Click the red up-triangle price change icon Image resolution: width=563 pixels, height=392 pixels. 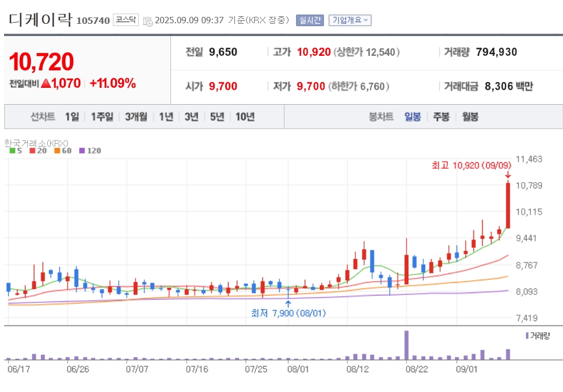click(46, 84)
